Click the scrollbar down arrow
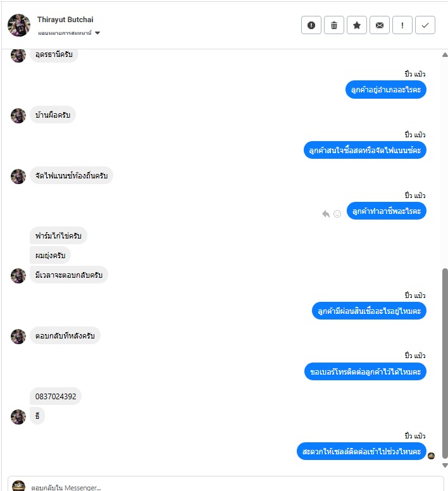Viewport: 448px width, 491px height. pyautogui.click(x=445, y=465)
